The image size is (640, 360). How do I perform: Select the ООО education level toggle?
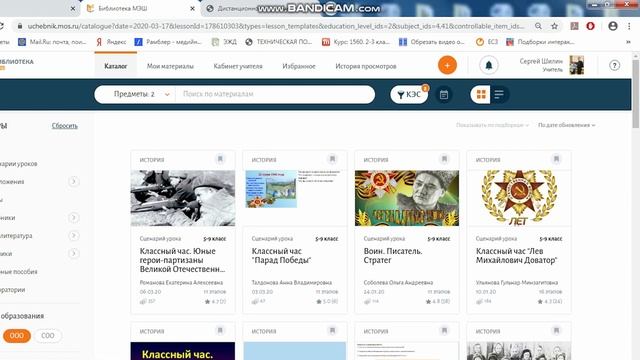tap(17, 336)
